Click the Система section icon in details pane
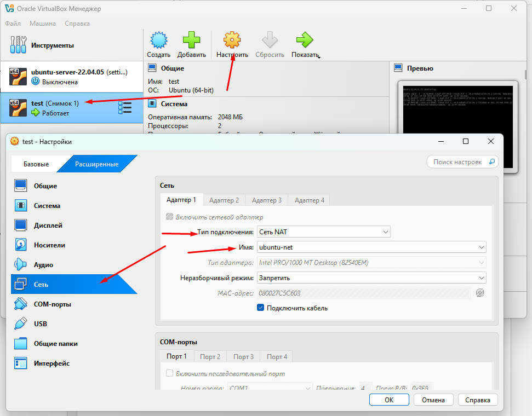 pos(152,103)
